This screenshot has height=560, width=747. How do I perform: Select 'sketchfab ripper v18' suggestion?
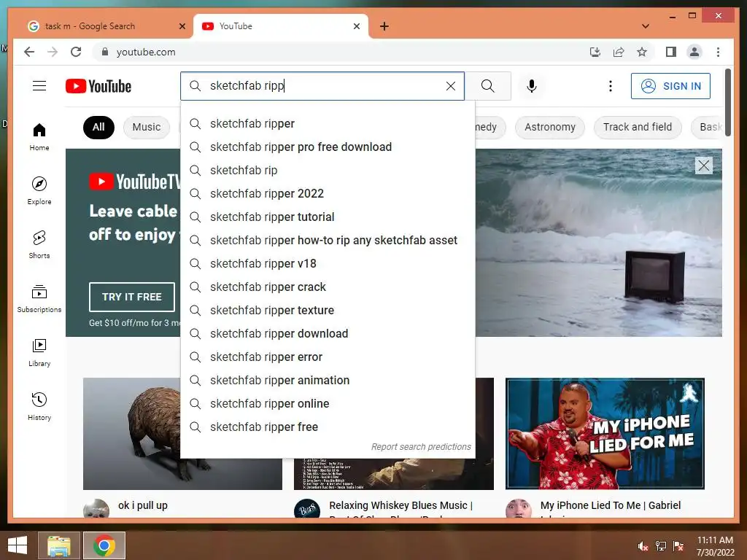pos(328,264)
